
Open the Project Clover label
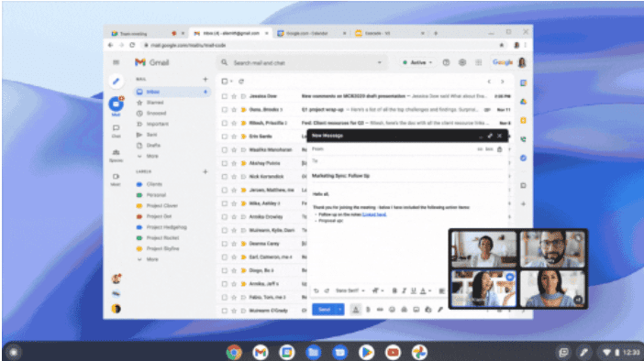click(161, 206)
